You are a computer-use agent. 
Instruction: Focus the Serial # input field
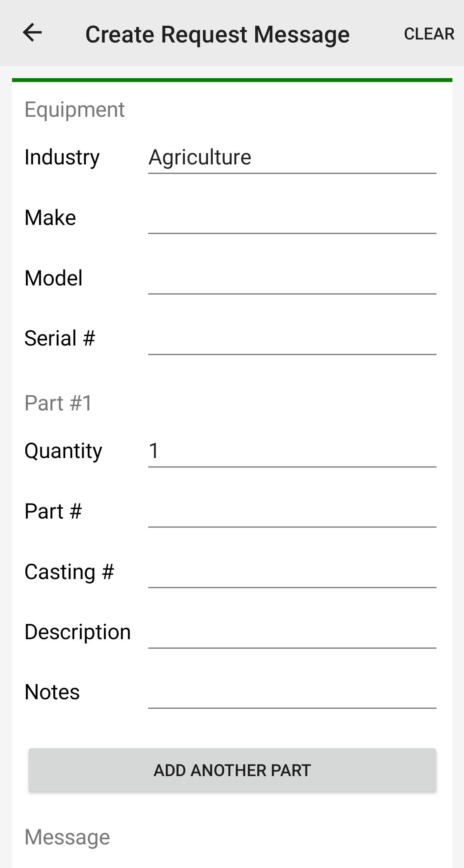coord(292,338)
